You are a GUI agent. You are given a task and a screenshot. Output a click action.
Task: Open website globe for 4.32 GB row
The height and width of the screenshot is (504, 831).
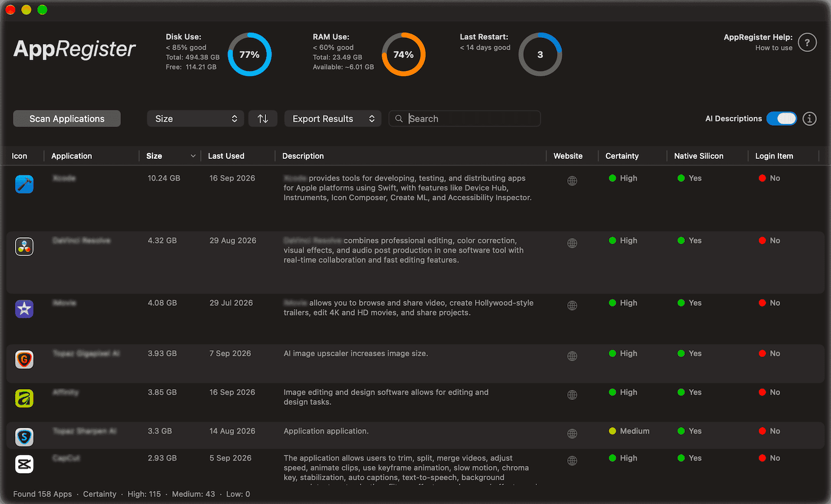click(x=572, y=243)
